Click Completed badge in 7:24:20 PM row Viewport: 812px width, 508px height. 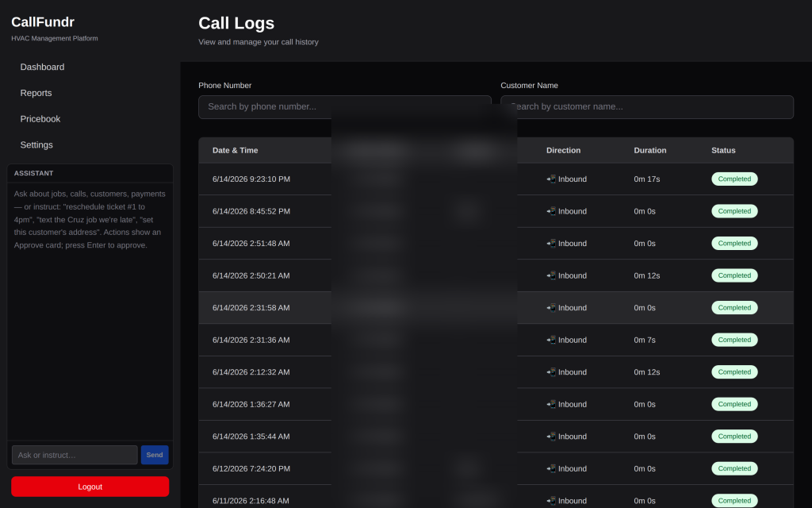(734, 468)
